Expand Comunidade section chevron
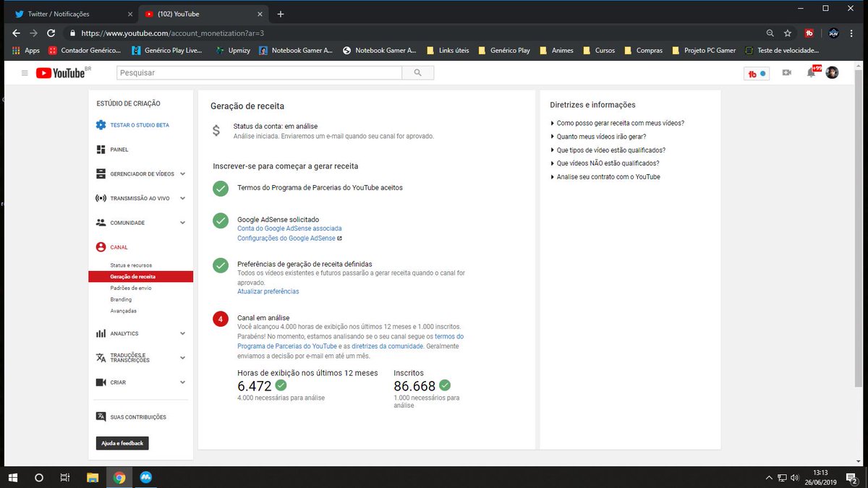This screenshot has width=868, height=488. click(182, 223)
